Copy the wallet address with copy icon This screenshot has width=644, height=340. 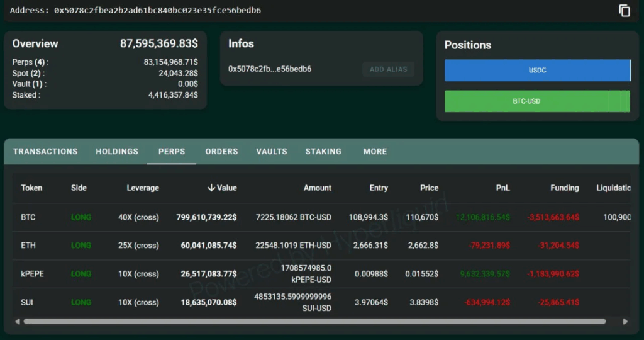pyautogui.click(x=624, y=11)
